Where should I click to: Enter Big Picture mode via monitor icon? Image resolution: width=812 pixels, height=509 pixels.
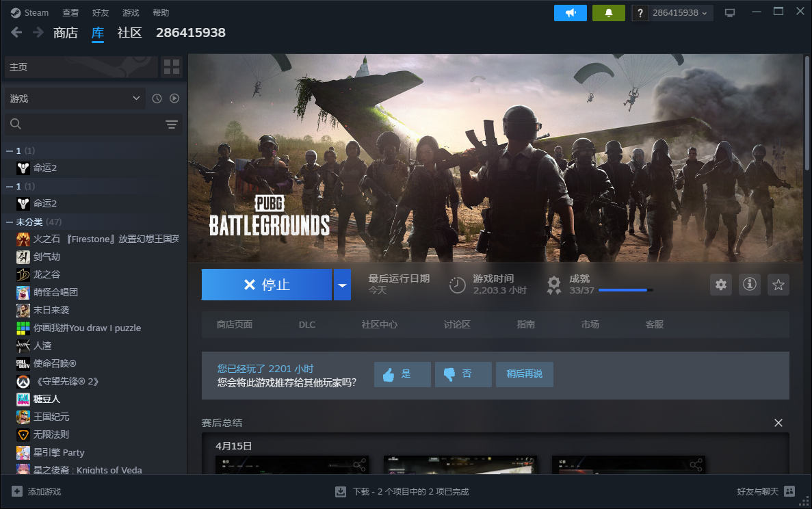tap(729, 12)
